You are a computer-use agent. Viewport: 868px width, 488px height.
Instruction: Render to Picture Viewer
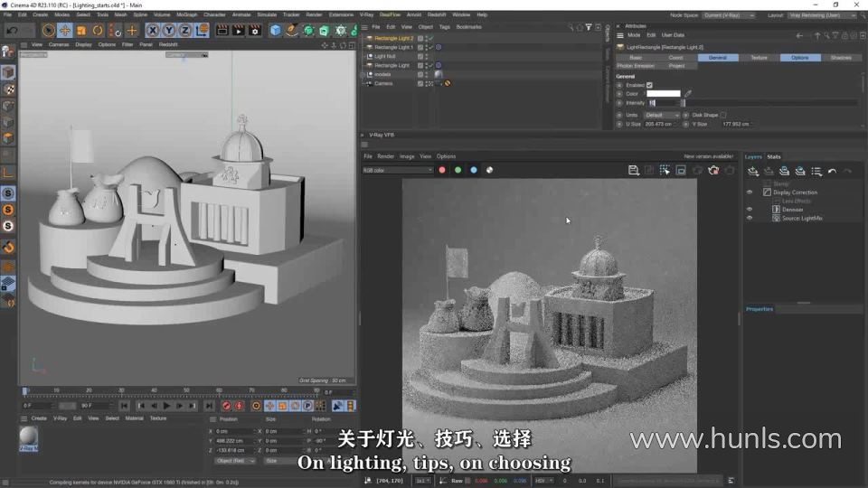[239, 31]
